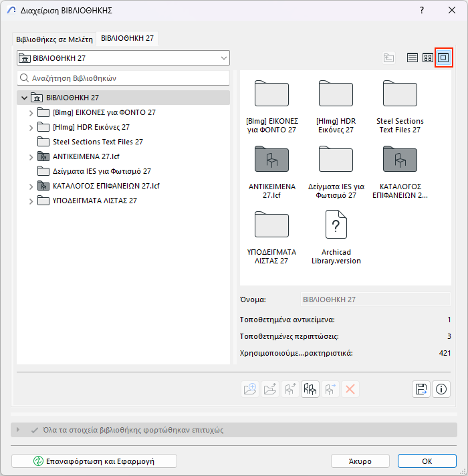Viewport: 468px width, 476px height.
Task: Select [HImg] HDR Εικόνες 27 tree row
Action: point(123,127)
